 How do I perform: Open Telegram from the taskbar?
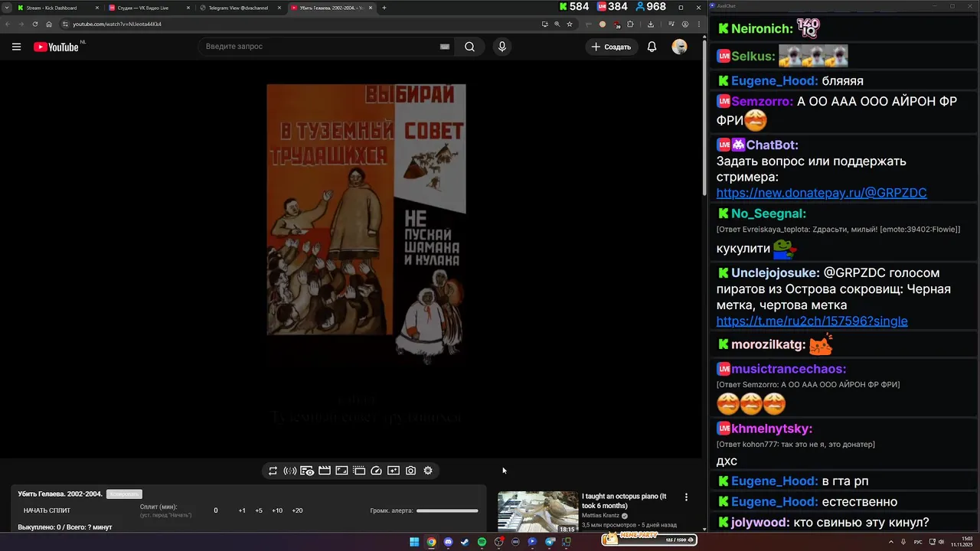point(550,542)
